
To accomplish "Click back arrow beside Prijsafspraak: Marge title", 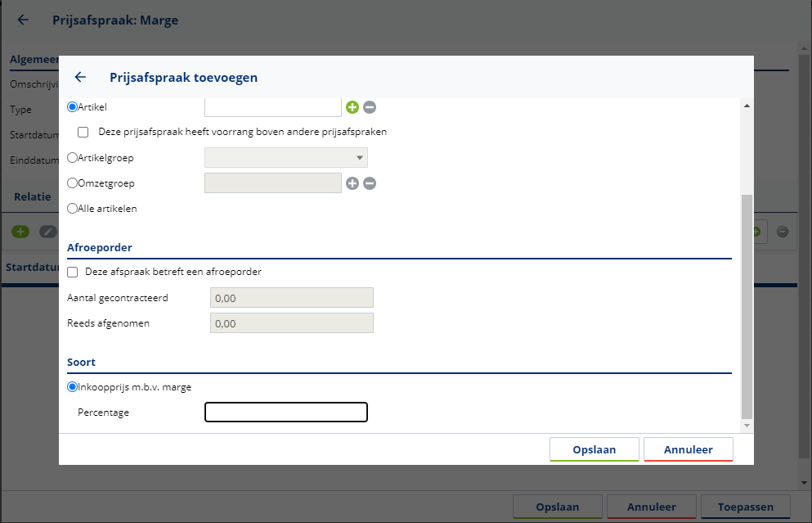I will click(x=23, y=20).
